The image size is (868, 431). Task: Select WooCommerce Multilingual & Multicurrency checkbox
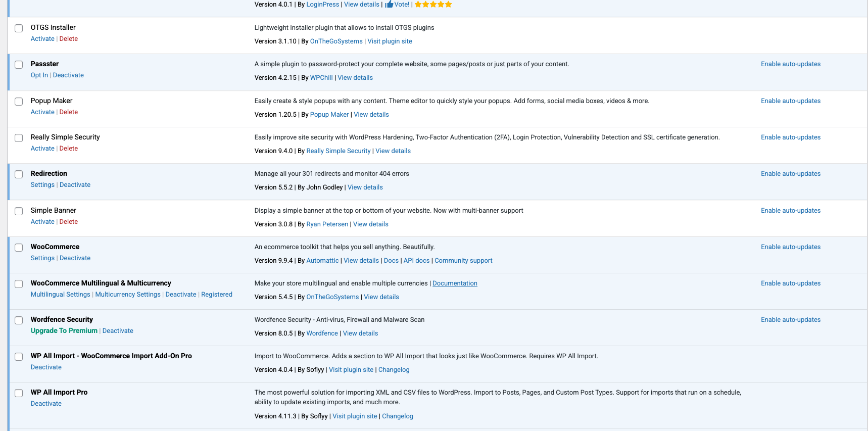coord(19,284)
